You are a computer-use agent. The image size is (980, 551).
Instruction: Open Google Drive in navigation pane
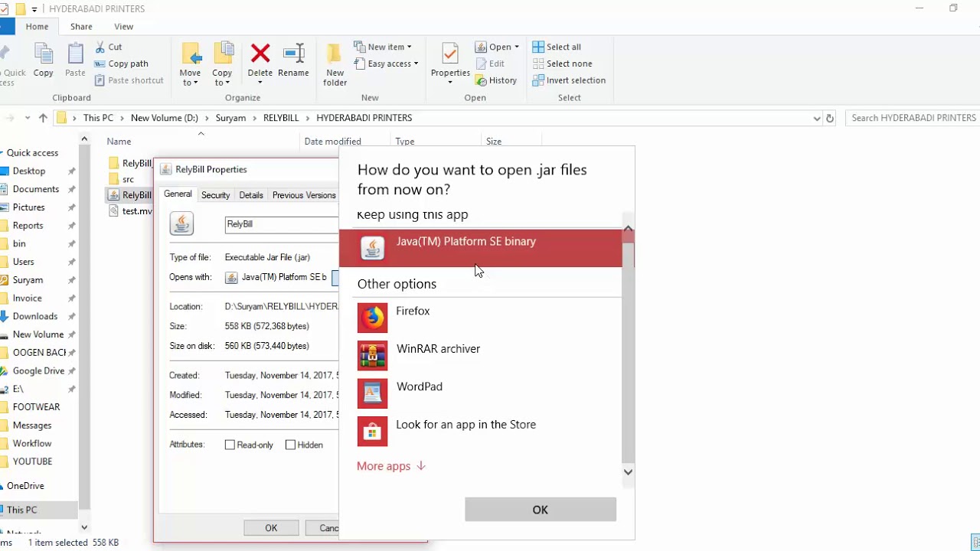click(38, 370)
